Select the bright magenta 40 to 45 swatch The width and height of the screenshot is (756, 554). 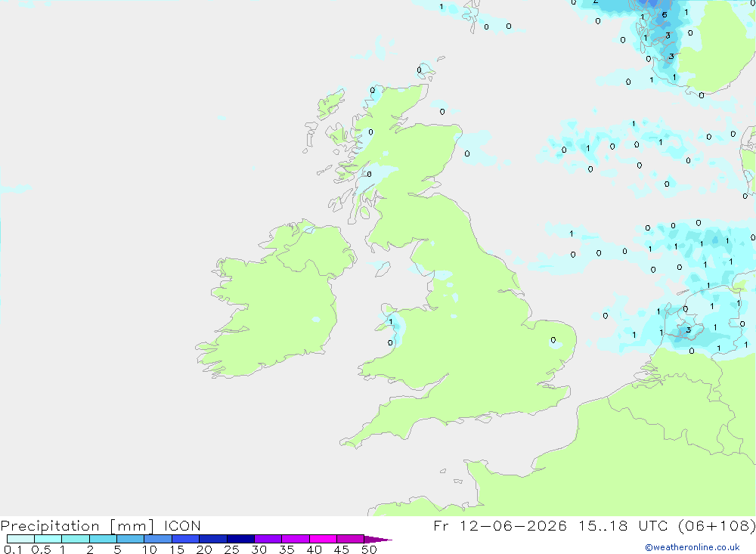[323, 539]
